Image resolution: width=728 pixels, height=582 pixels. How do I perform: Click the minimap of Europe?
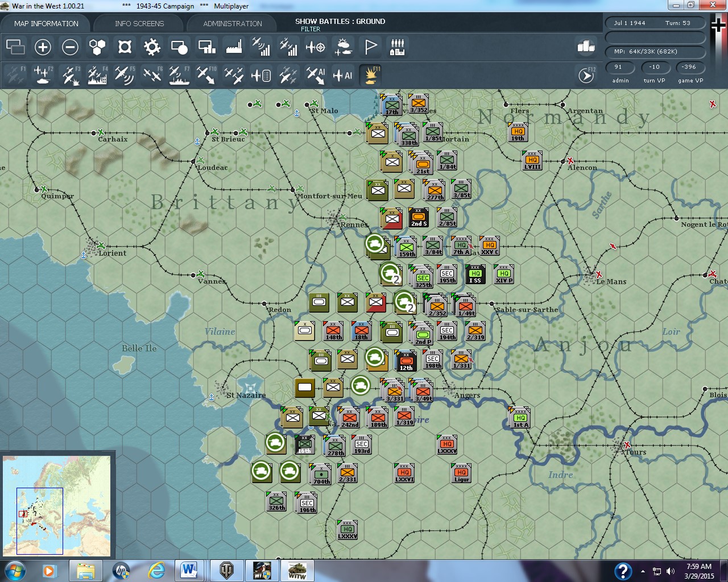coord(57,505)
